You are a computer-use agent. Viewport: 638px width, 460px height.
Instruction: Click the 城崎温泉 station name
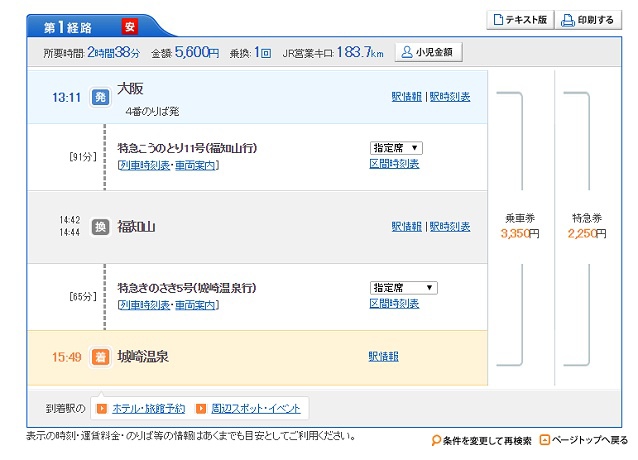(x=143, y=357)
